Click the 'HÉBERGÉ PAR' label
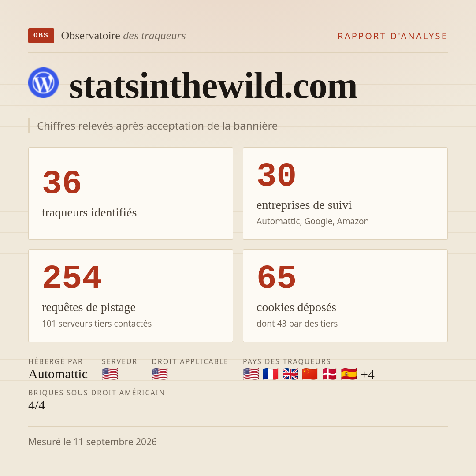The image size is (476, 476). click(x=56, y=361)
